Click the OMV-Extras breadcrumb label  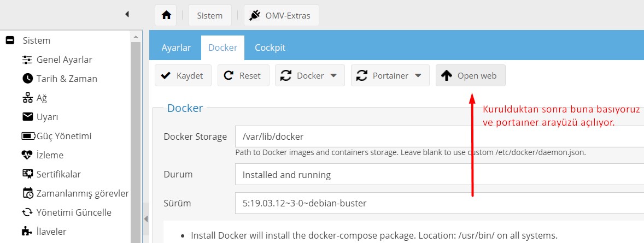click(288, 16)
